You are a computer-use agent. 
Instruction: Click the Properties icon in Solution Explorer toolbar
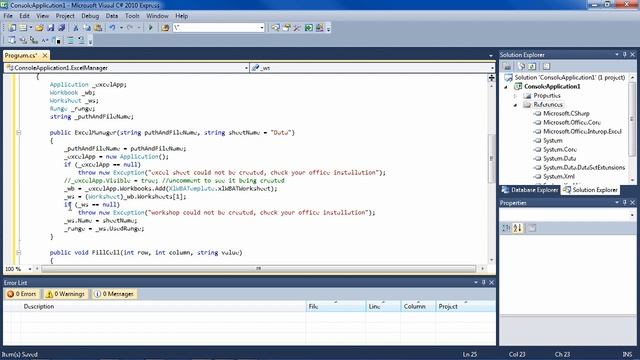coord(507,67)
